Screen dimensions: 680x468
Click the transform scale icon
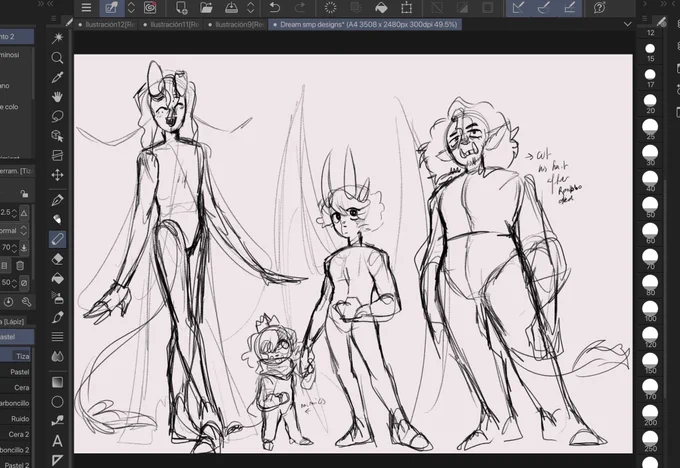coord(406,7)
